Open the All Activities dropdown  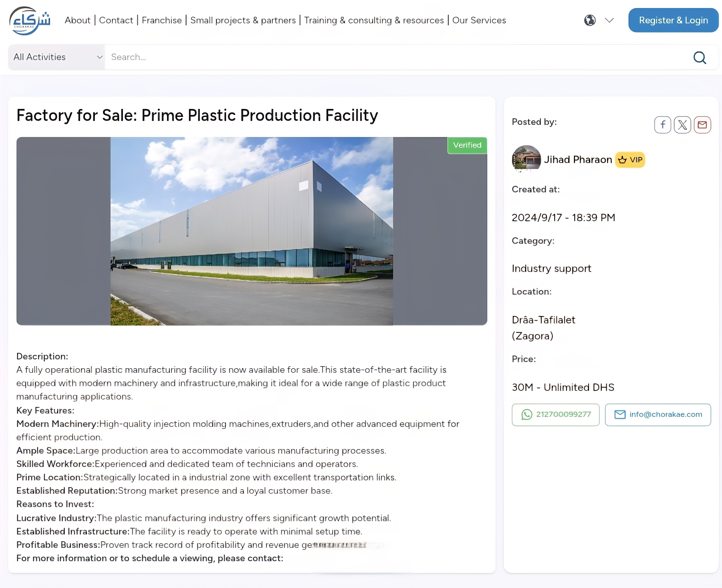coord(57,57)
